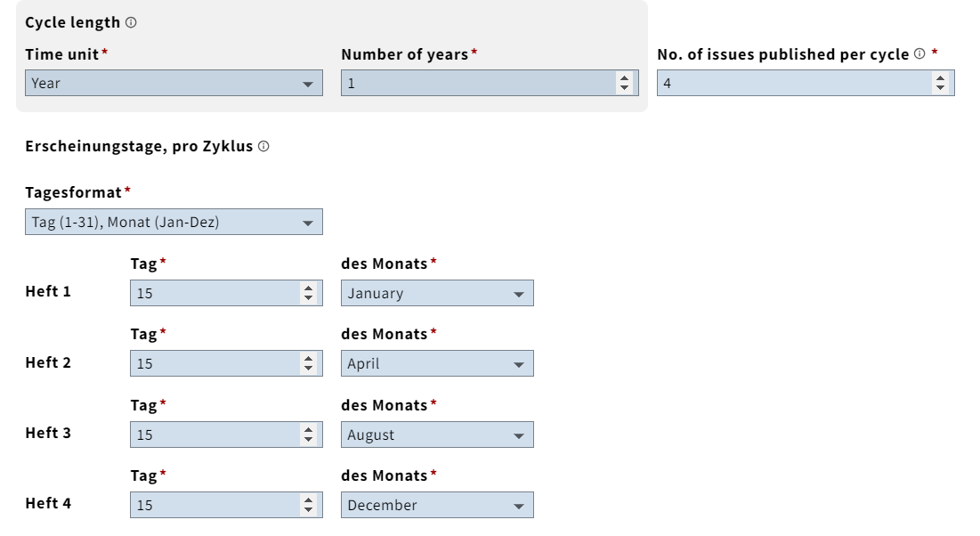
Task: Click info icon beside Erscheinungstage, pro Zyklus
Action: [x=263, y=147]
